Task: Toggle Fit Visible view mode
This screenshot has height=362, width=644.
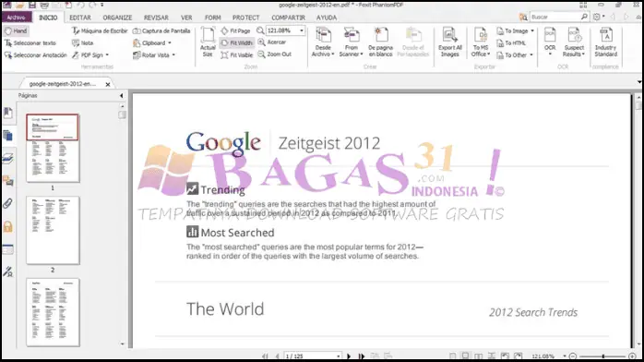Action: click(237, 55)
